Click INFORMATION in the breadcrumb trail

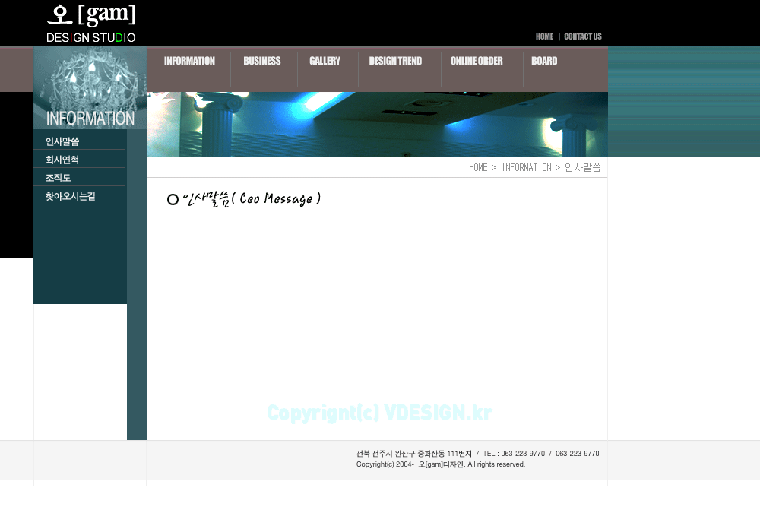(527, 168)
